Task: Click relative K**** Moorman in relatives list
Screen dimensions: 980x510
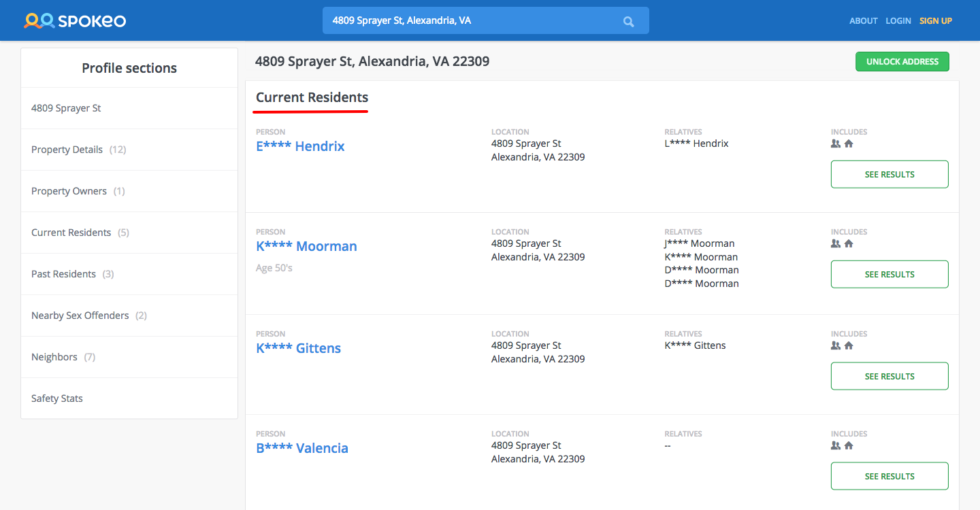Action: [x=702, y=257]
